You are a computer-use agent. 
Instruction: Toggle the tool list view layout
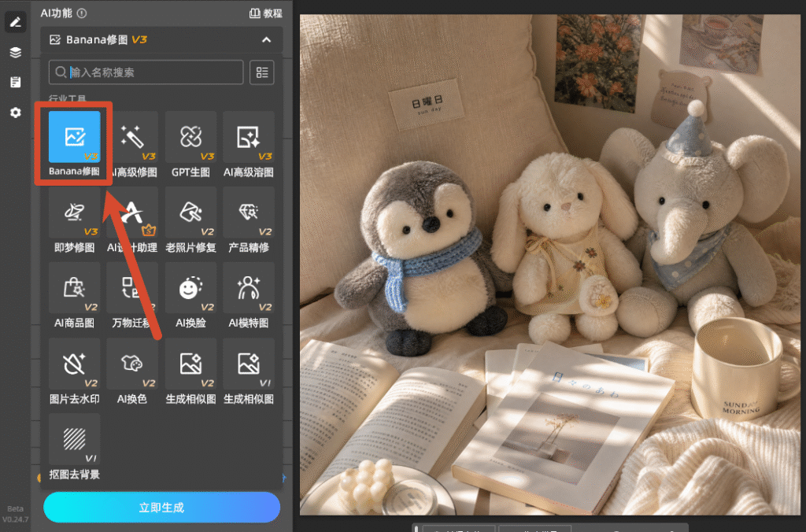[x=261, y=72]
